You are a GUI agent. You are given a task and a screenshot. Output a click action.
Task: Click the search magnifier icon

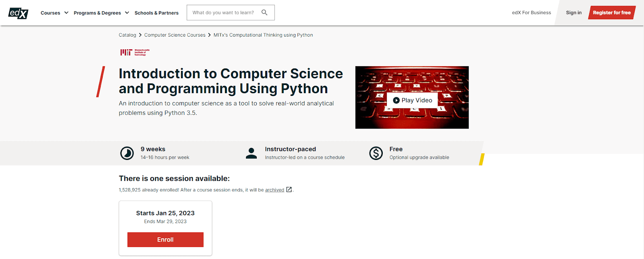pos(264,12)
